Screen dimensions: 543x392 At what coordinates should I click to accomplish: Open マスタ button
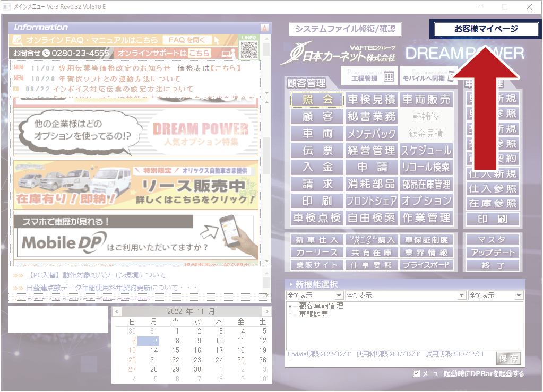click(493, 240)
